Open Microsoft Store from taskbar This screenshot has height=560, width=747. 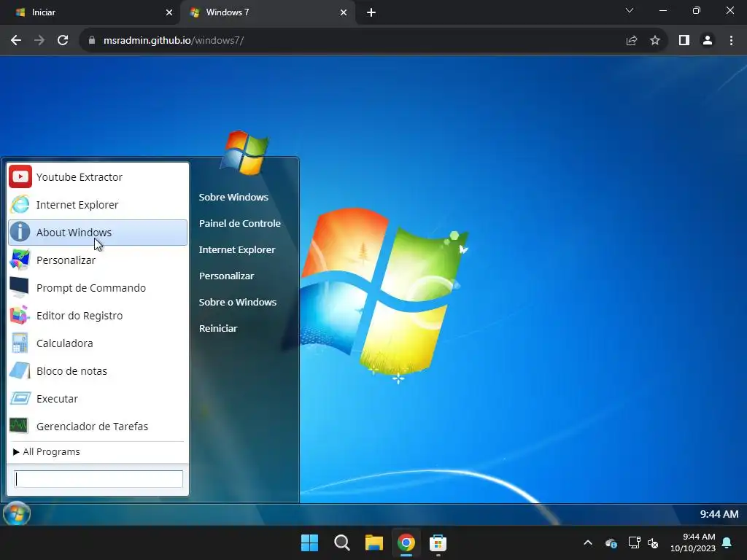click(x=438, y=542)
